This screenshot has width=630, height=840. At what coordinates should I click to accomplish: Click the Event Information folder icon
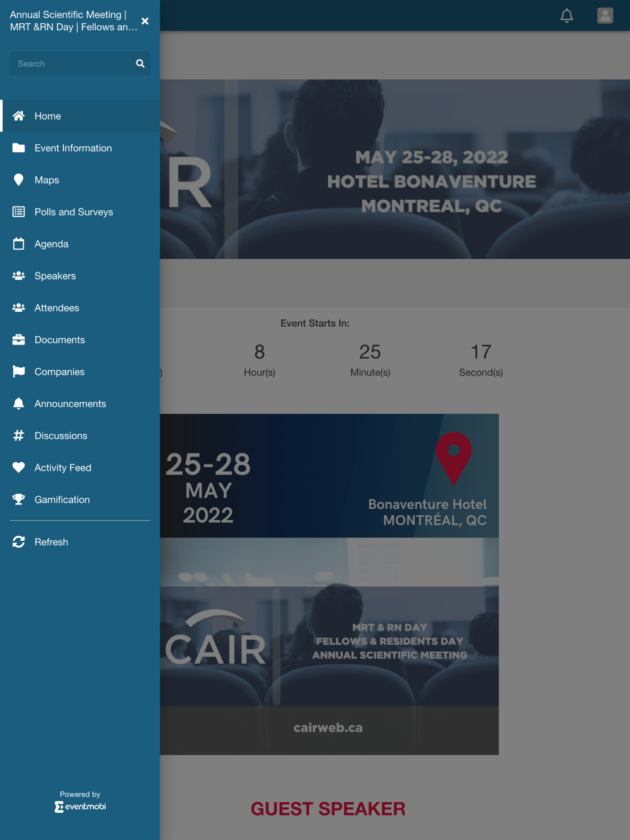(x=19, y=148)
